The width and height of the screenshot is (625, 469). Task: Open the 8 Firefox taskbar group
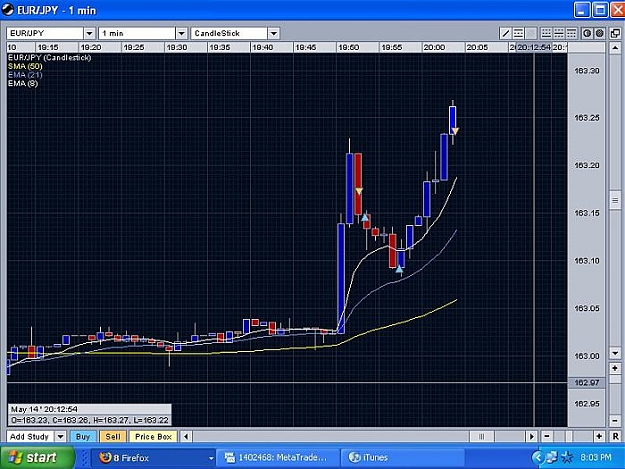coord(155,458)
